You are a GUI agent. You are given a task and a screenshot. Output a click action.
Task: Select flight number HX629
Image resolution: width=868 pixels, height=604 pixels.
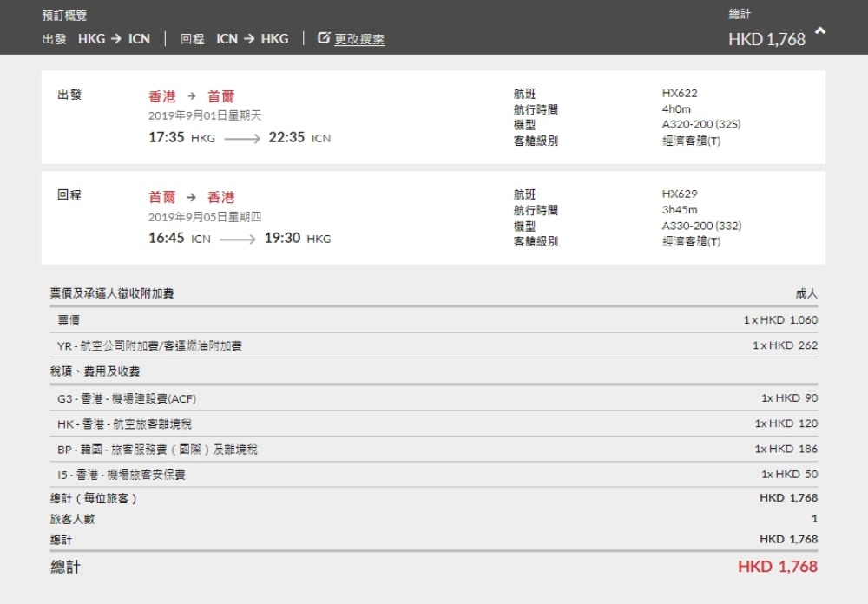[679, 194]
